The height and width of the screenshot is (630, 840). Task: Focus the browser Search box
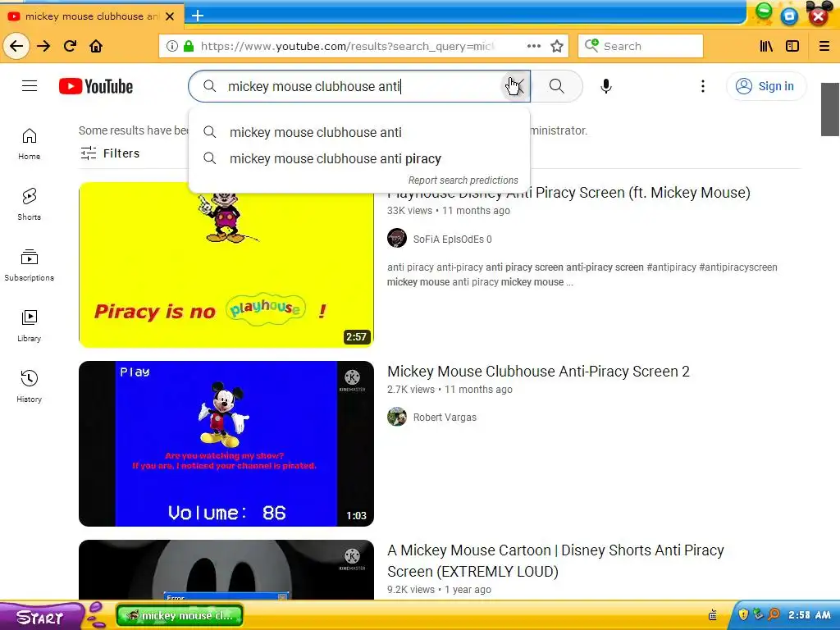[x=641, y=46]
